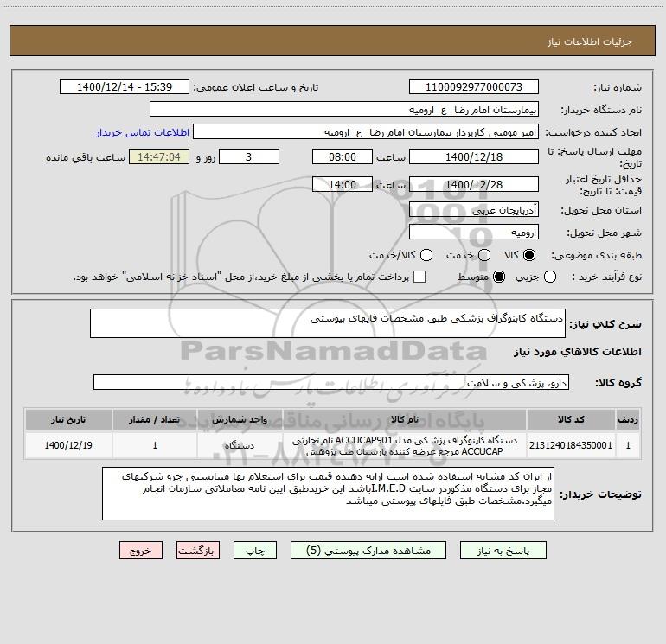Click the پاسخ به نیاز button
Screen dimensions: 666x644
point(503,551)
